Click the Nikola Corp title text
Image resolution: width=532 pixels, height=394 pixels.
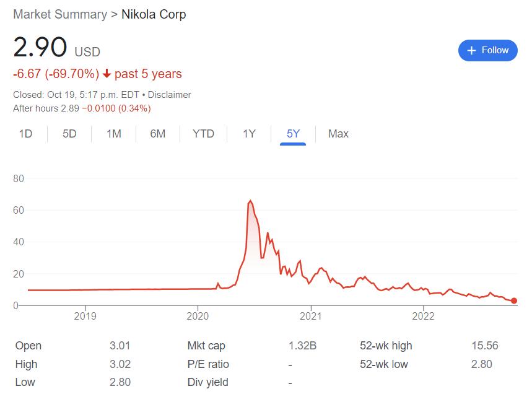154,14
